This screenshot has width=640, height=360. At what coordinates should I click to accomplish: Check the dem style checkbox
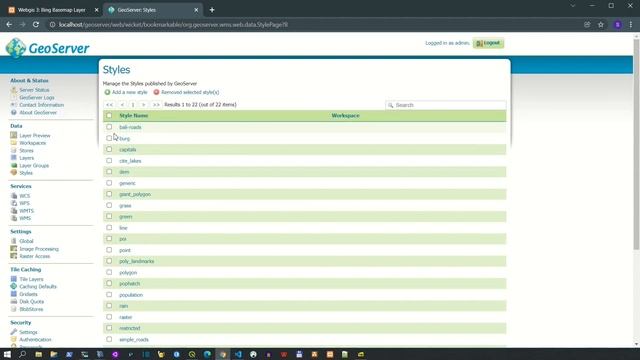point(109,171)
